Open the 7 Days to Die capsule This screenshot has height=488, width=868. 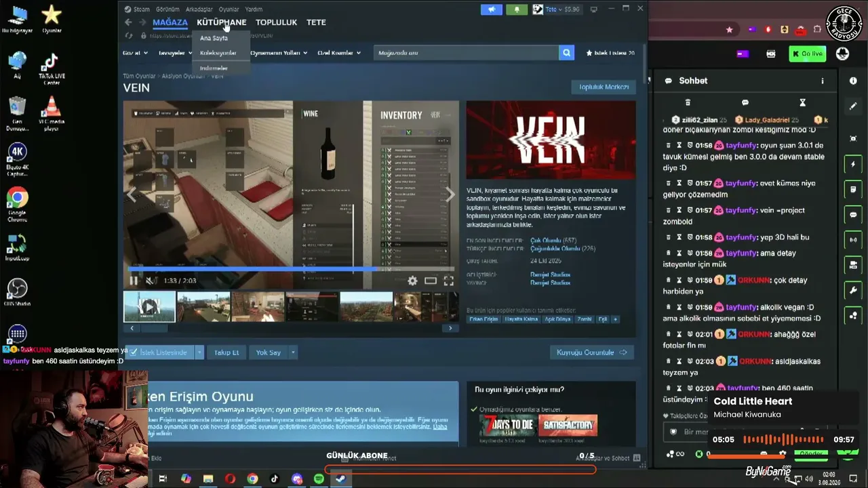[x=507, y=426]
